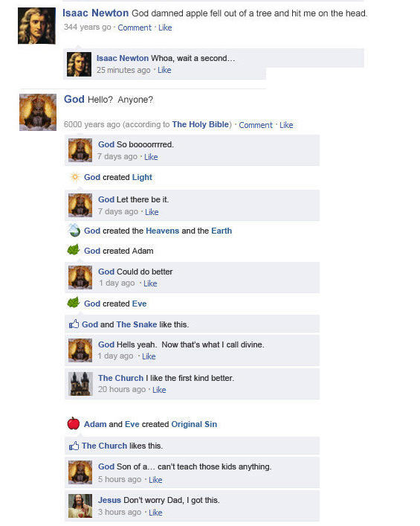Image resolution: width=420 pixels, height=526 pixels.
Task: Comment on Isaac Newton's apple post
Action: (135, 28)
